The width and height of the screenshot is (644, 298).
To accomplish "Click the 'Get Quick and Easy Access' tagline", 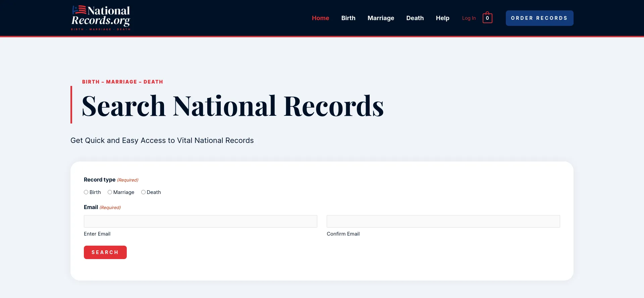I will (162, 140).
